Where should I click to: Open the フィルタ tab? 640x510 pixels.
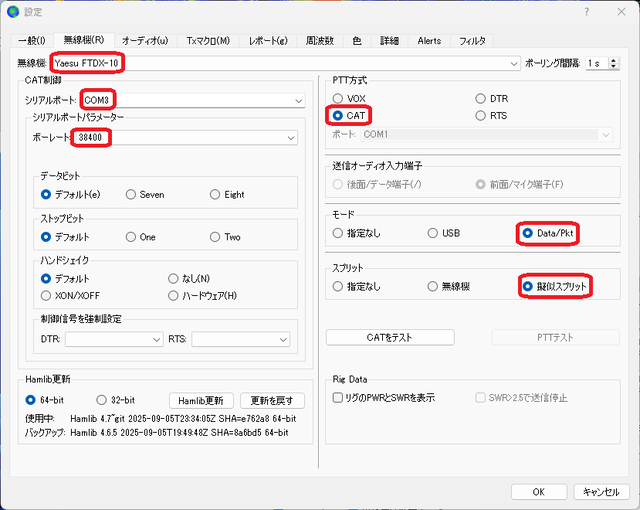click(x=472, y=41)
